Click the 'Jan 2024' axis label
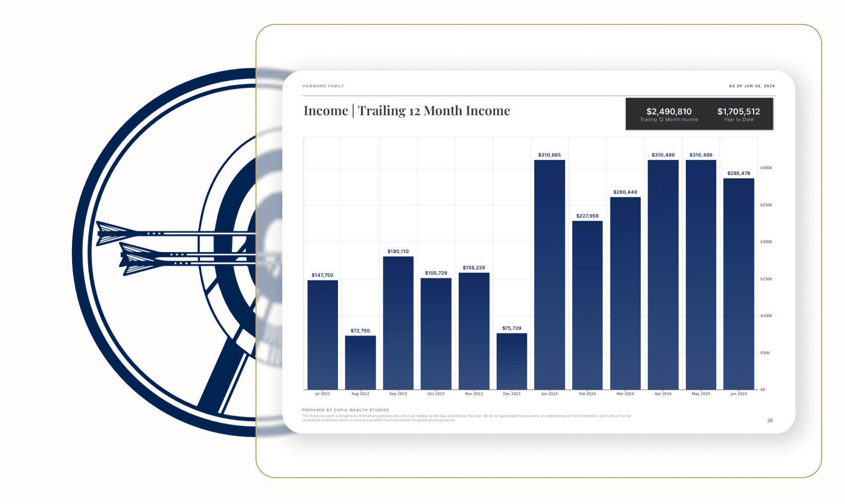 pos(549,394)
